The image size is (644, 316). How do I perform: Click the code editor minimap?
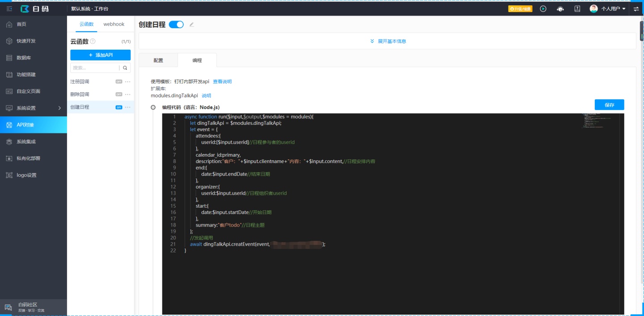click(x=597, y=121)
